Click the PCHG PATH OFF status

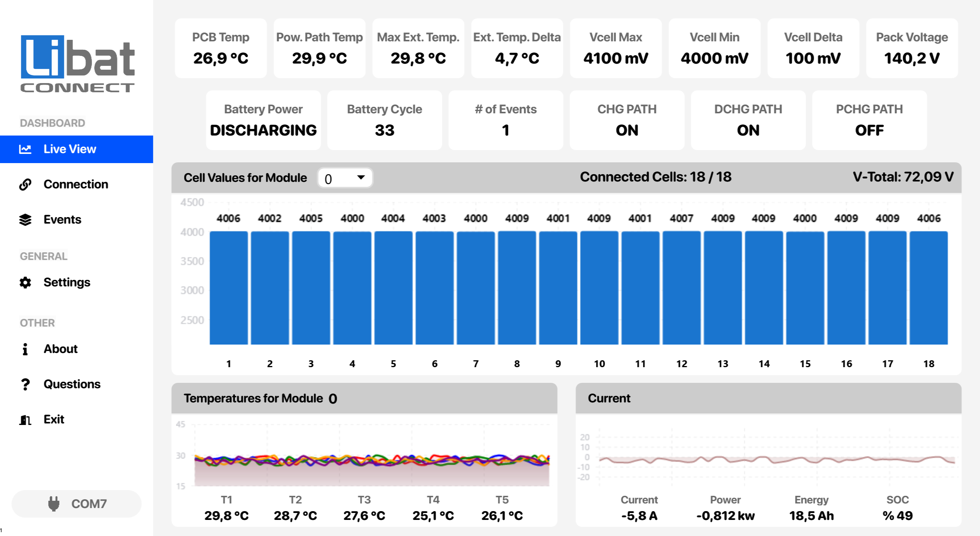(869, 131)
